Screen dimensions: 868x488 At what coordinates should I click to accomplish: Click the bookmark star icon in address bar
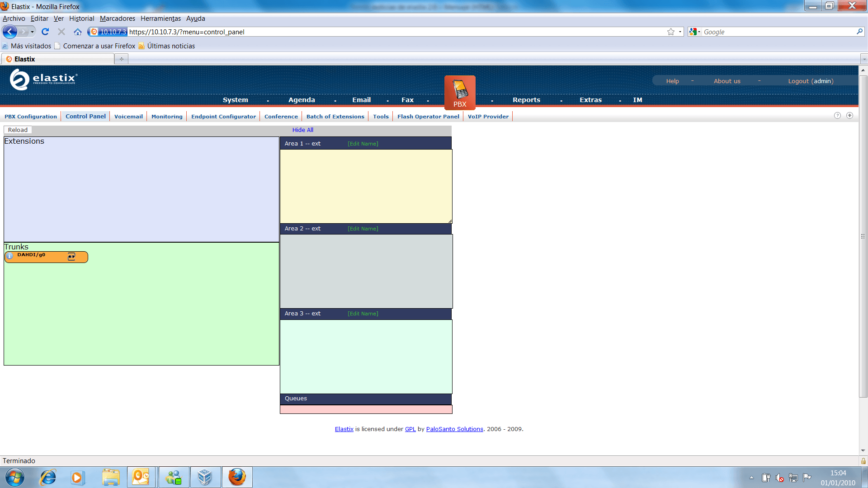click(671, 32)
